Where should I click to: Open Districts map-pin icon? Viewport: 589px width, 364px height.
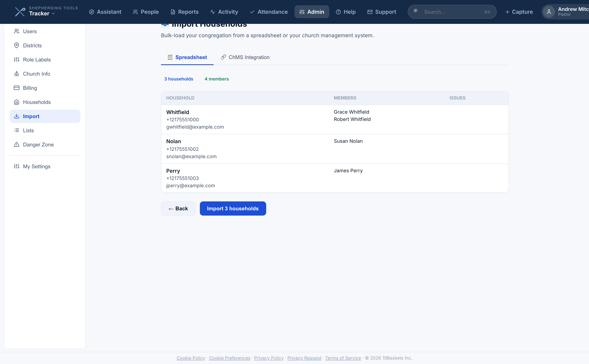point(17,45)
